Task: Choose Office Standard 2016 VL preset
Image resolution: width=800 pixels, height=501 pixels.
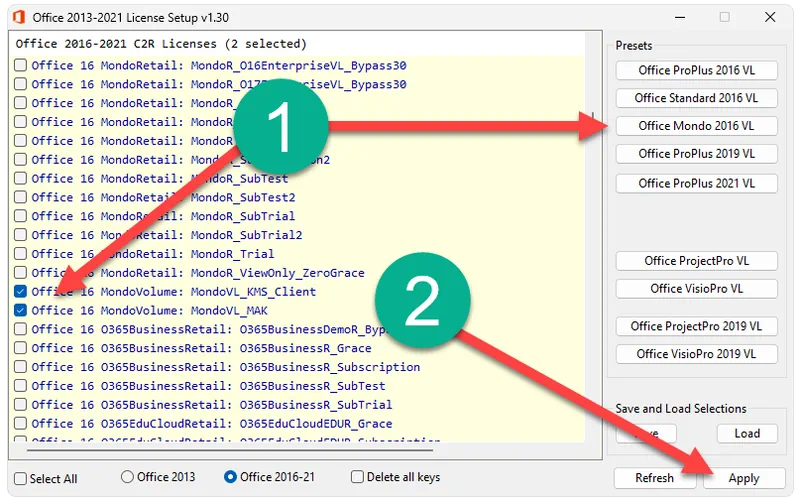Action: (696, 98)
